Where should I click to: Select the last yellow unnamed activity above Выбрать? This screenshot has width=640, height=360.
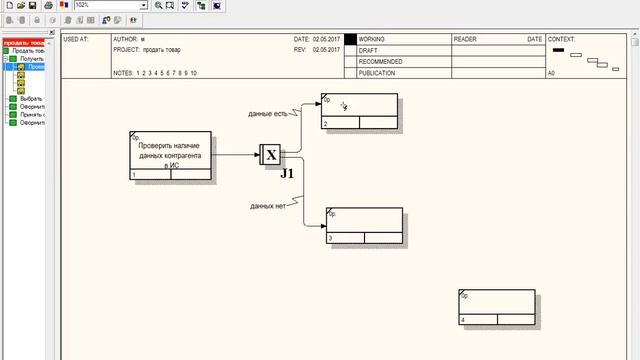click(x=21, y=91)
